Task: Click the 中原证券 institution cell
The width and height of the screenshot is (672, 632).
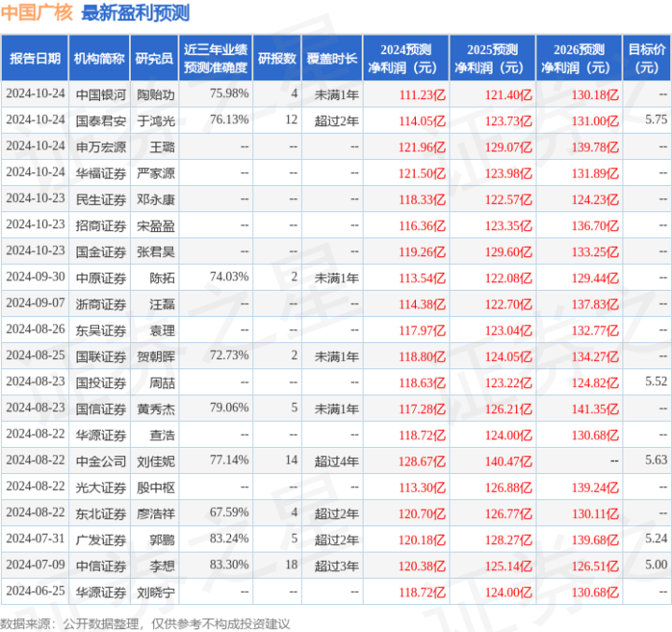Action: (x=101, y=278)
